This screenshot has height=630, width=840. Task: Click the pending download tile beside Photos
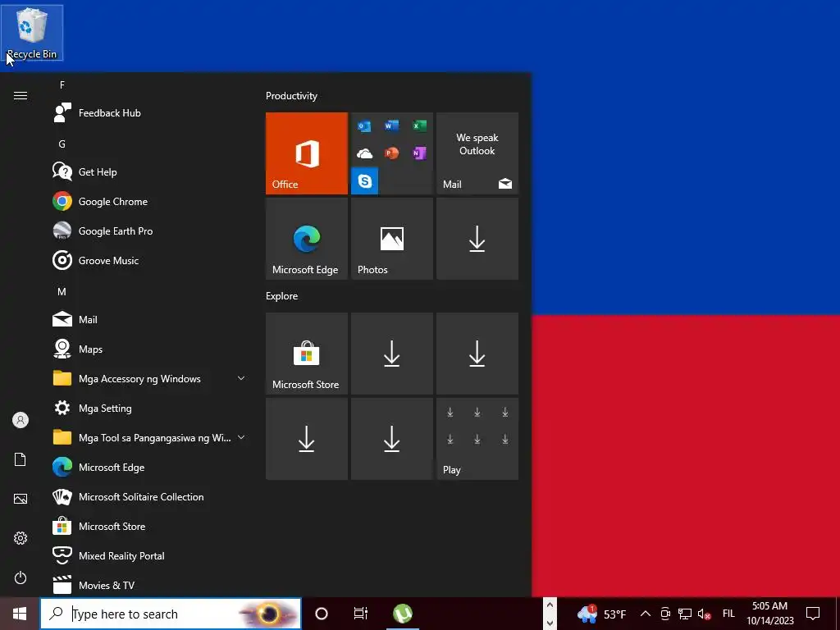(x=477, y=239)
